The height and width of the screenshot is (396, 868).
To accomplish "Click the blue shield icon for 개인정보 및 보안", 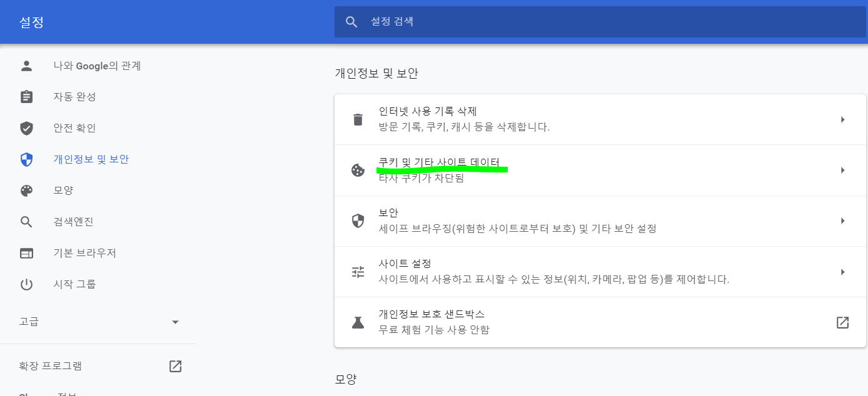I will 26,159.
